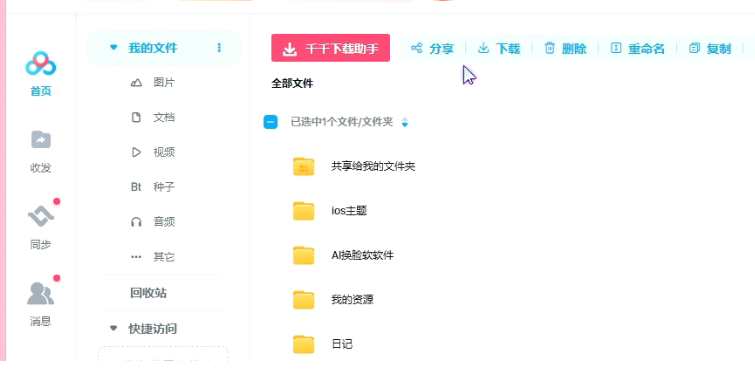
Task: Open 我的资源 by name
Action: point(352,299)
